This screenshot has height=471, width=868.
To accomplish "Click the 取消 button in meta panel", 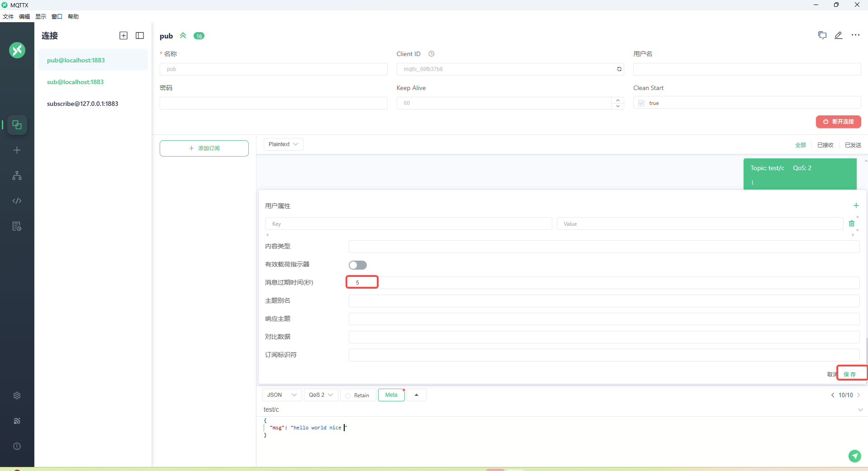I will [x=832, y=374].
